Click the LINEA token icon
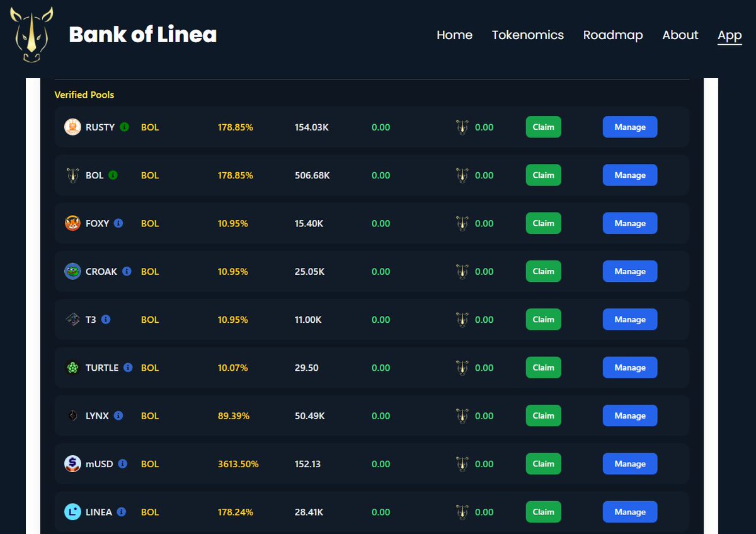 [72, 512]
